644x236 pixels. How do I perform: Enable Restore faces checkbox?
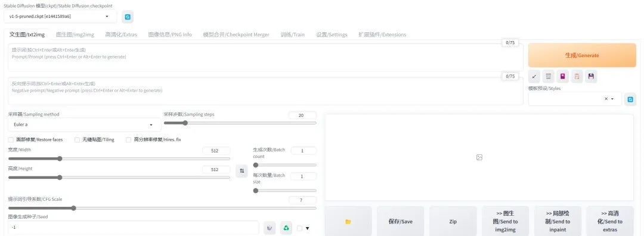11,139
